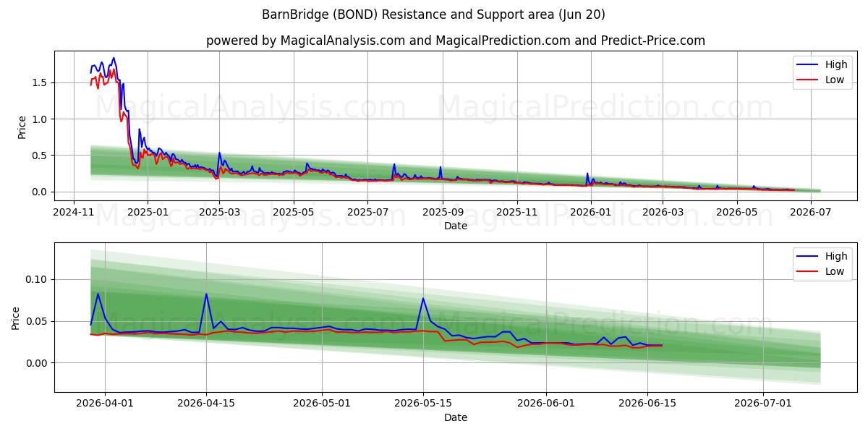Screen dimensions: 868x434
Task: Click the '0.5' y-axis tick on upper chart
Action: pos(41,156)
